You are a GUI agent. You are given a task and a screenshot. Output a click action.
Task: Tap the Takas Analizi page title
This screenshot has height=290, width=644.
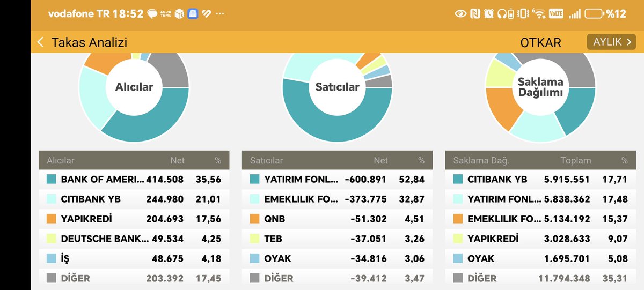(x=89, y=42)
